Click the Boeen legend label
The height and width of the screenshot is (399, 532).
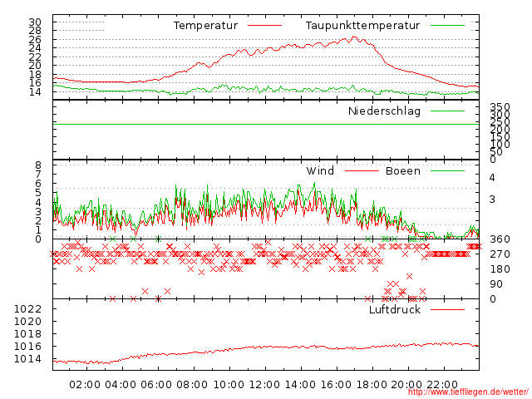(x=403, y=171)
